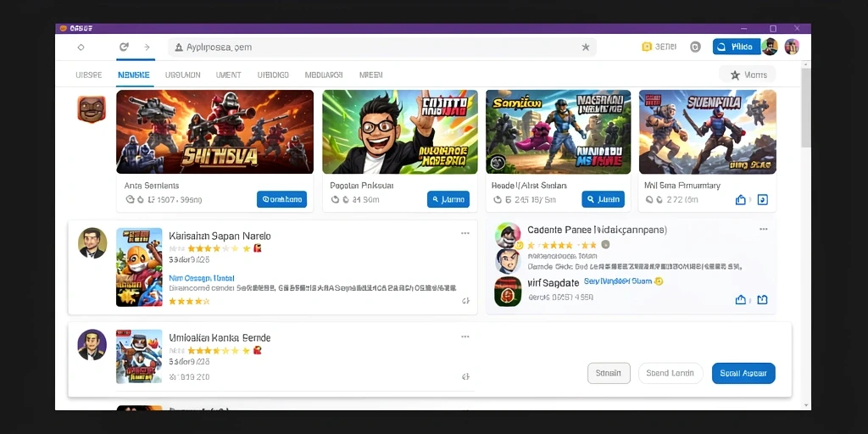Screen dimensions: 868x434
Task: Open the fourth banner above the MNI Sma card
Action: click(x=708, y=131)
